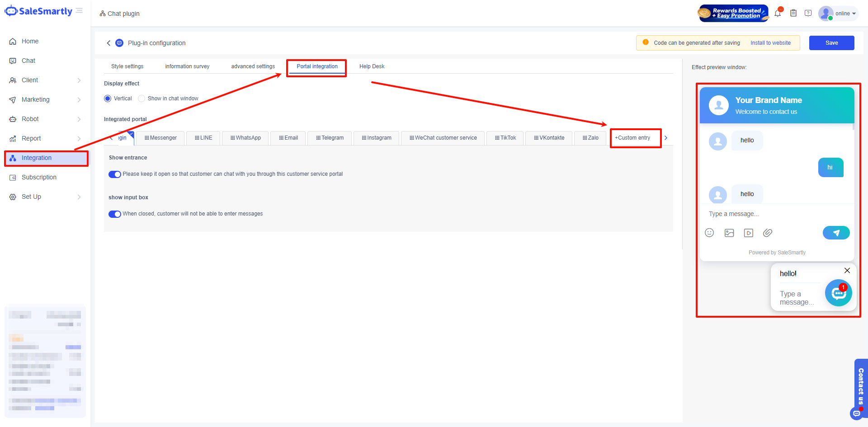Toggle the show input box switch
The image size is (868, 427).
coord(115,214)
